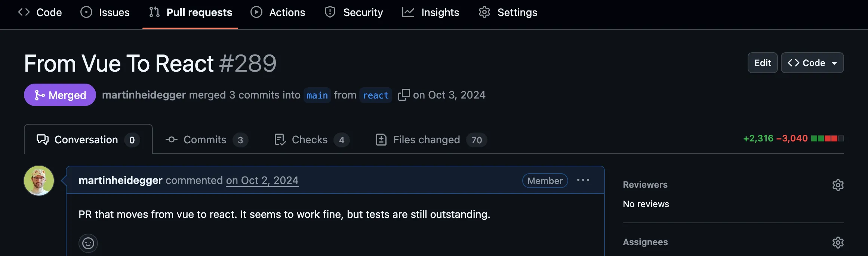Switch to the Commits tab

(205, 140)
